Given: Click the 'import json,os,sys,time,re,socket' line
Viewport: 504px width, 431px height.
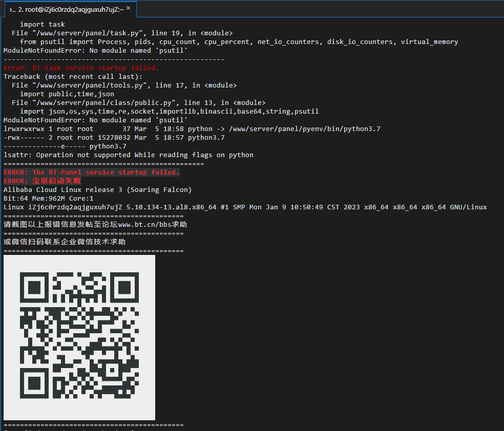Looking at the screenshot, I should coord(170,111).
